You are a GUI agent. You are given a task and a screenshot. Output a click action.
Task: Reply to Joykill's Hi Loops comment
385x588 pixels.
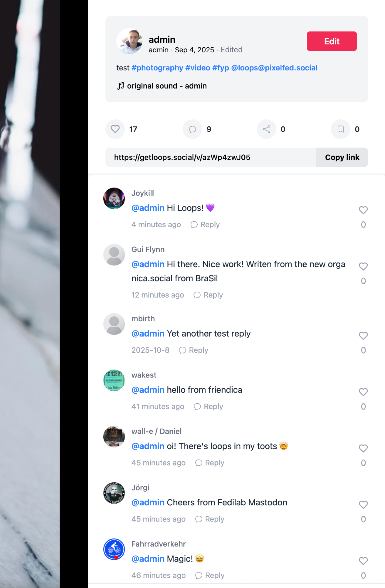pyautogui.click(x=205, y=225)
